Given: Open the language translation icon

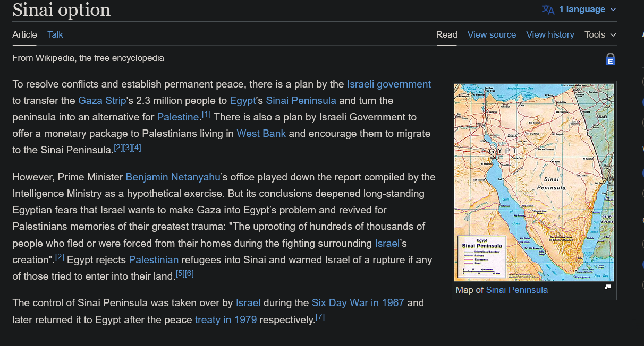Looking at the screenshot, I should (548, 10).
